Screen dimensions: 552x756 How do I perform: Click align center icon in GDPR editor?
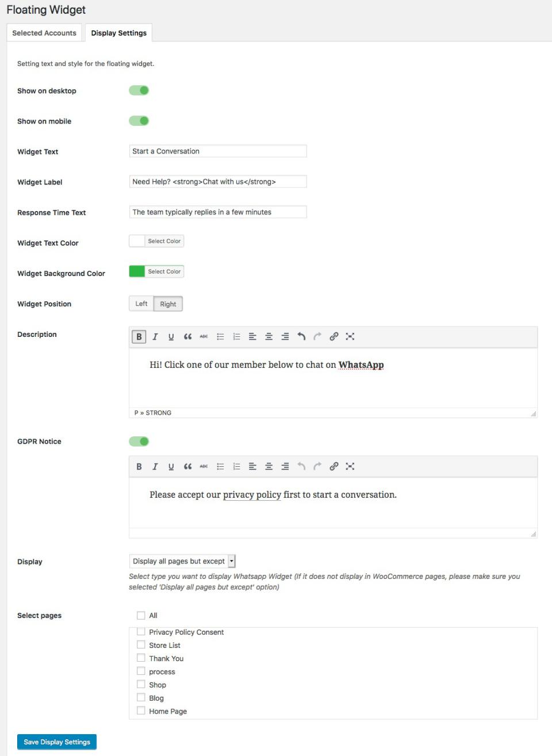click(x=269, y=466)
